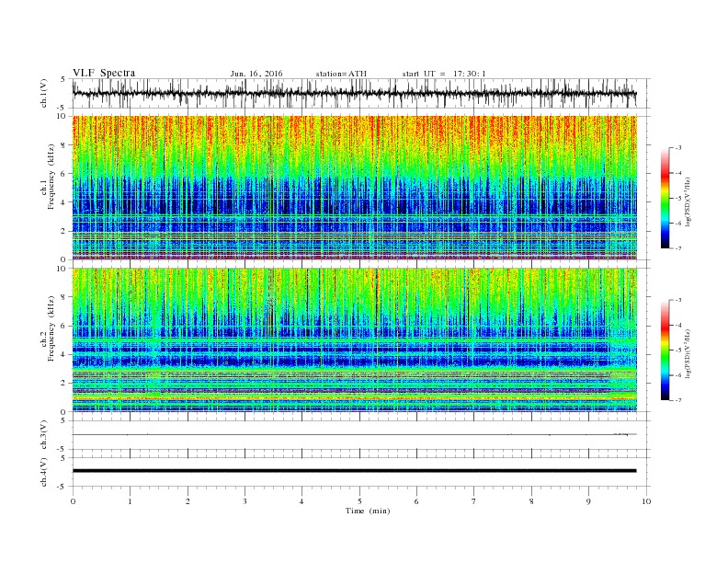Click the ch.2 frequency tick label '4'
Viewport: 728px width, 563px height.
[x=65, y=354]
